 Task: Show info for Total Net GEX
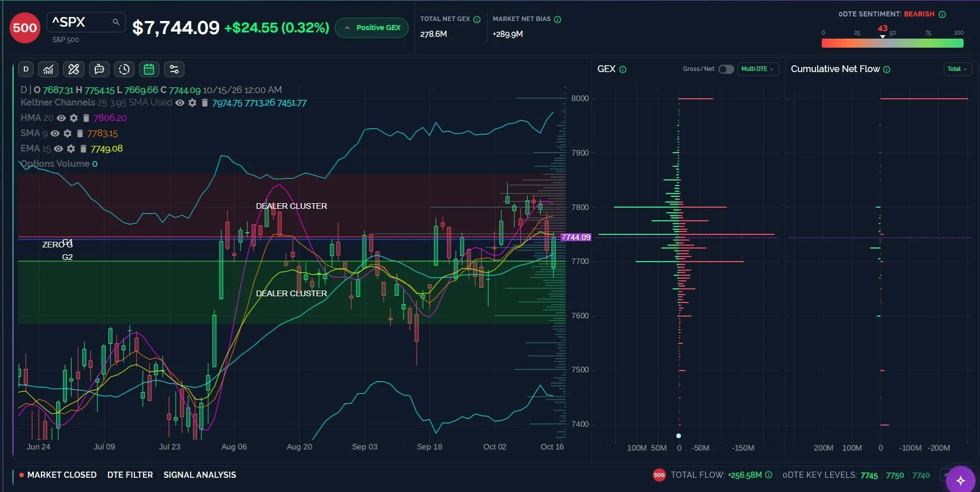[477, 19]
